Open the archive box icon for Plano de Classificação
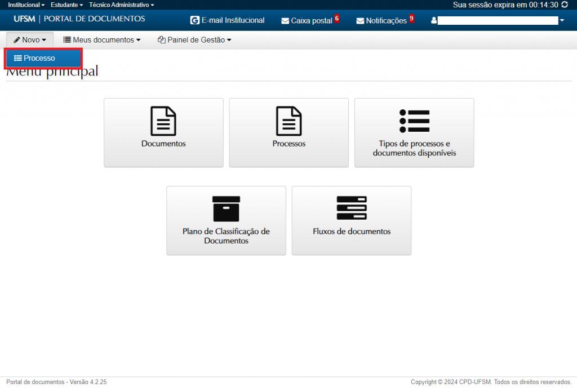 click(x=226, y=209)
